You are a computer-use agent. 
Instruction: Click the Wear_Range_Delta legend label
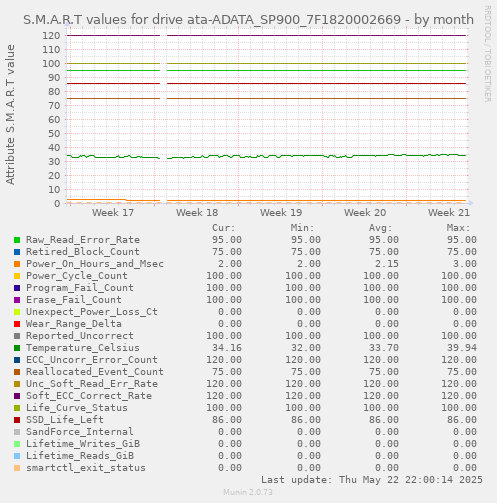[74, 324]
